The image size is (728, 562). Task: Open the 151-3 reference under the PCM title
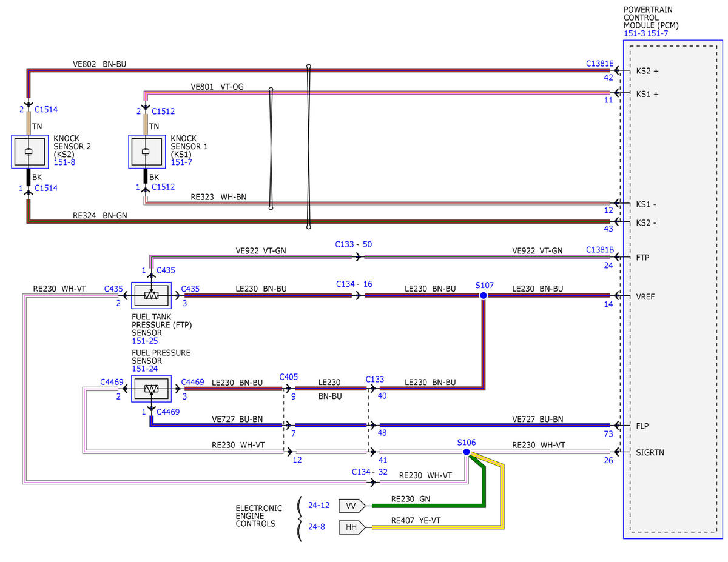pyautogui.click(x=635, y=33)
